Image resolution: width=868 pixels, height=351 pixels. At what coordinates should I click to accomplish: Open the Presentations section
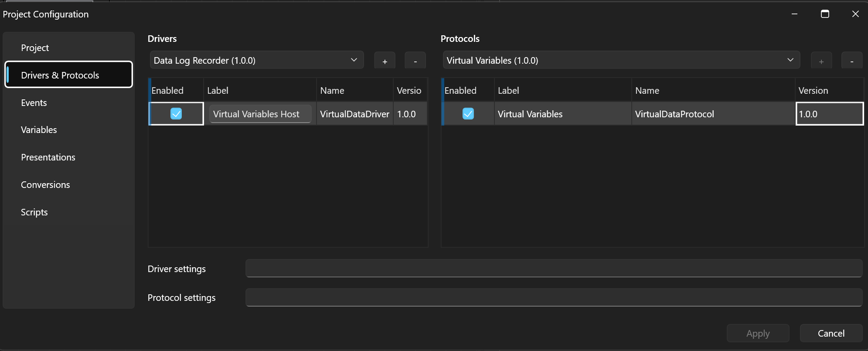69,157
